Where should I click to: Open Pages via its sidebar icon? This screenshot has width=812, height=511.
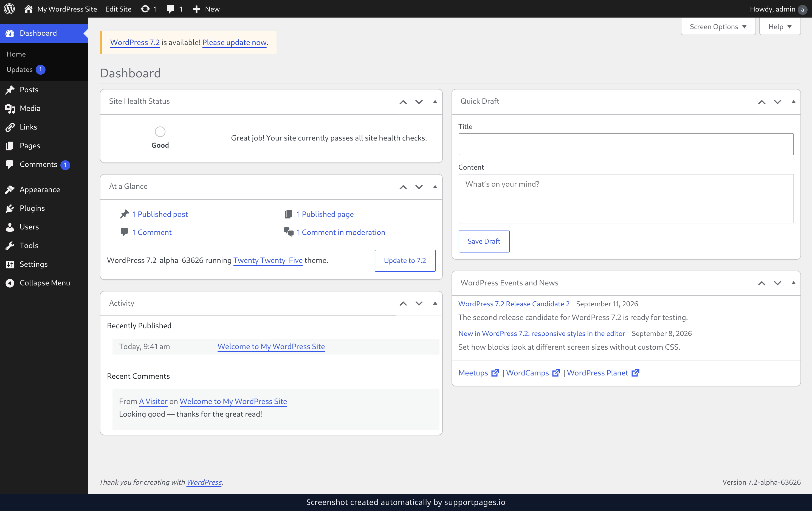tap(10, 146)
